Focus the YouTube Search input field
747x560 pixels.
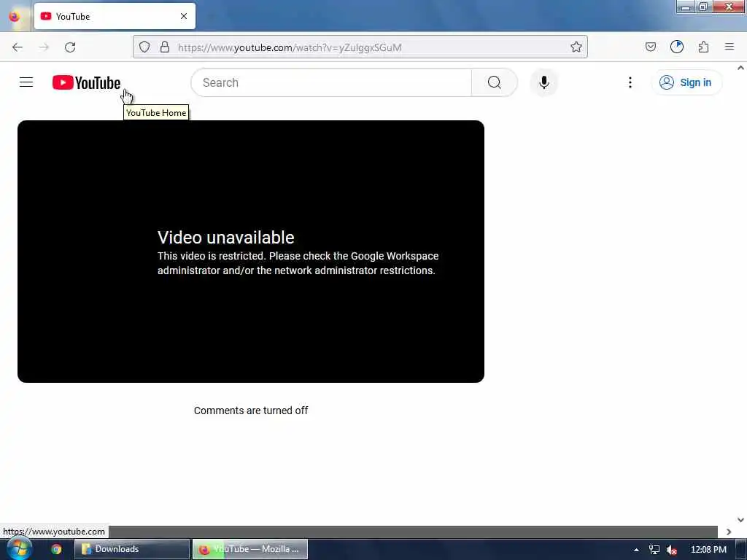click(x=331, y=82)
